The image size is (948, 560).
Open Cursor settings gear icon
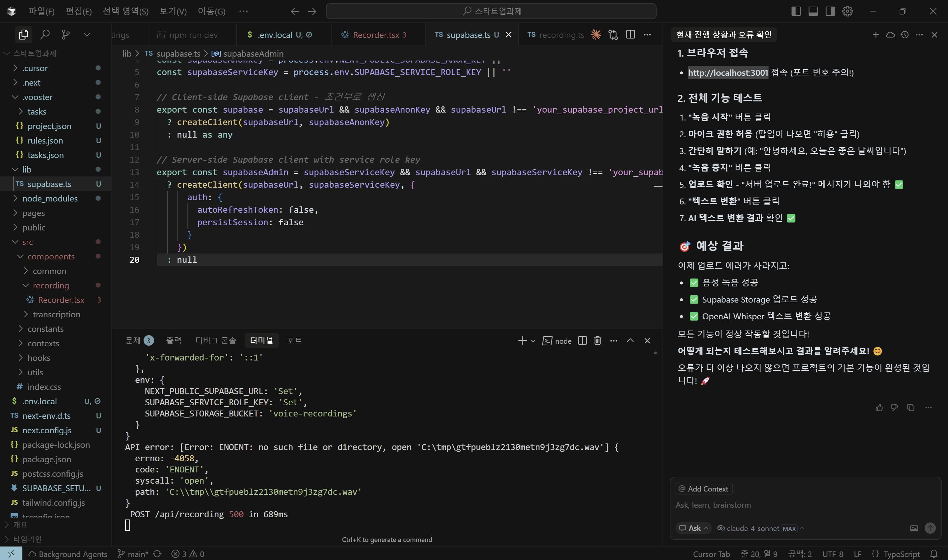[x=848, y=11]
